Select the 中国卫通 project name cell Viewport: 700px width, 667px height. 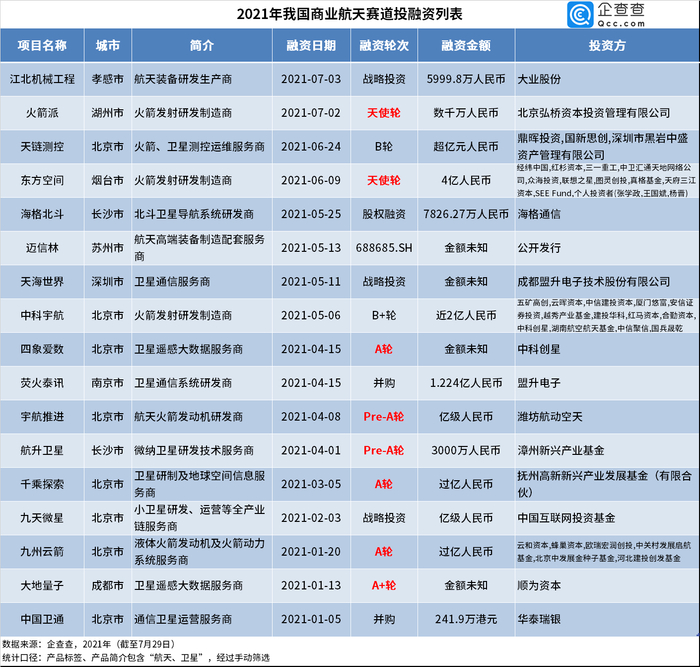pos(42,619)
